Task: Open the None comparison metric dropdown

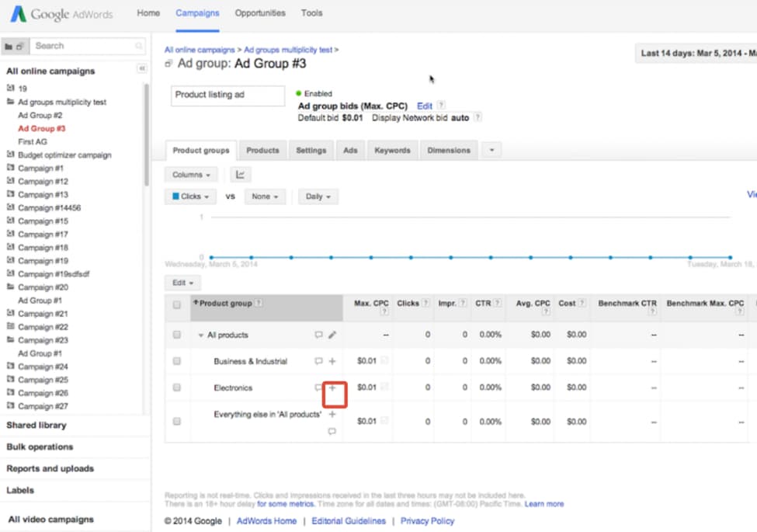Action: point(265,196)
